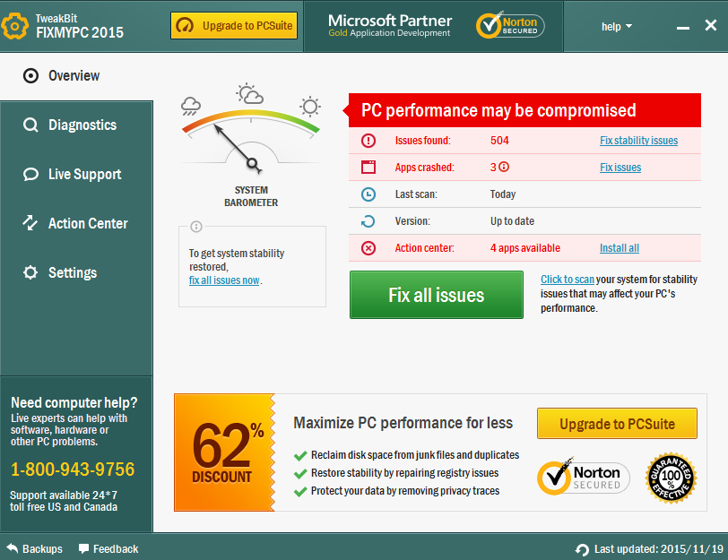Click the yellow Upgrade to PCSuite button
Screen dimensions: 728x560
pos(617,423)
